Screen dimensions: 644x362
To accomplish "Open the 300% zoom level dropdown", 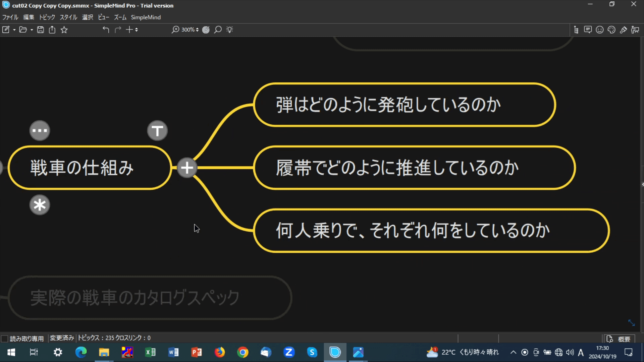I will point(190,30).
